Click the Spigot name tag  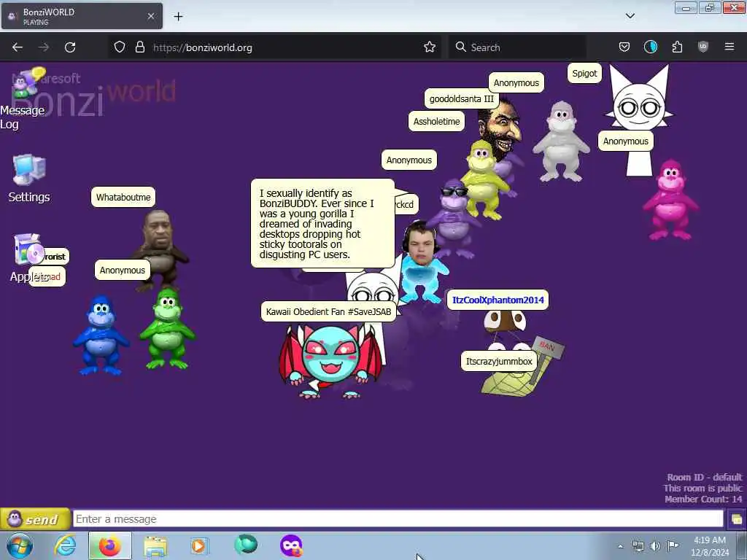point(584,74)
